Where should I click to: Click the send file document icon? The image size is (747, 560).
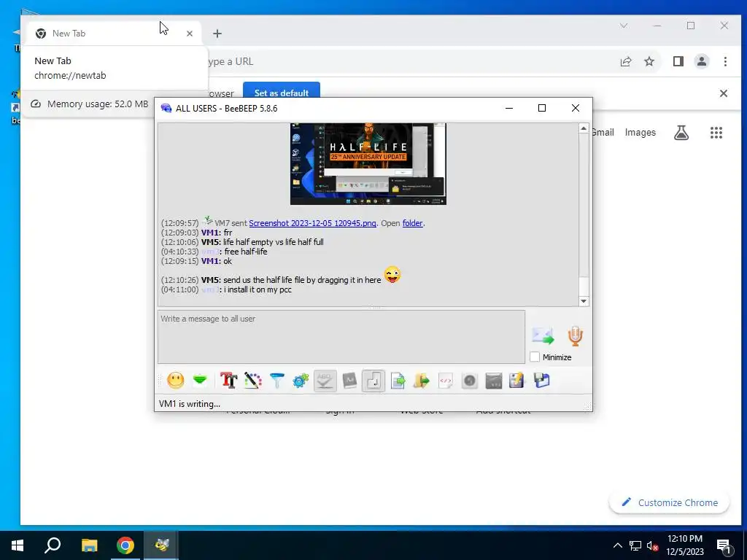coord(398,381)
